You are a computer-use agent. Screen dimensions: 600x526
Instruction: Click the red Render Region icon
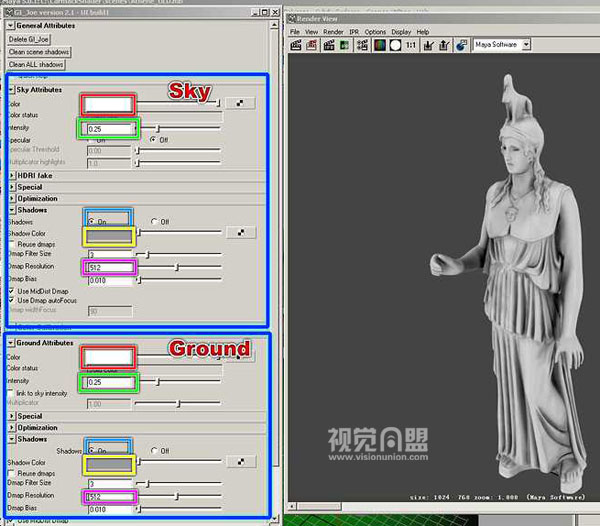click(311, 45)
